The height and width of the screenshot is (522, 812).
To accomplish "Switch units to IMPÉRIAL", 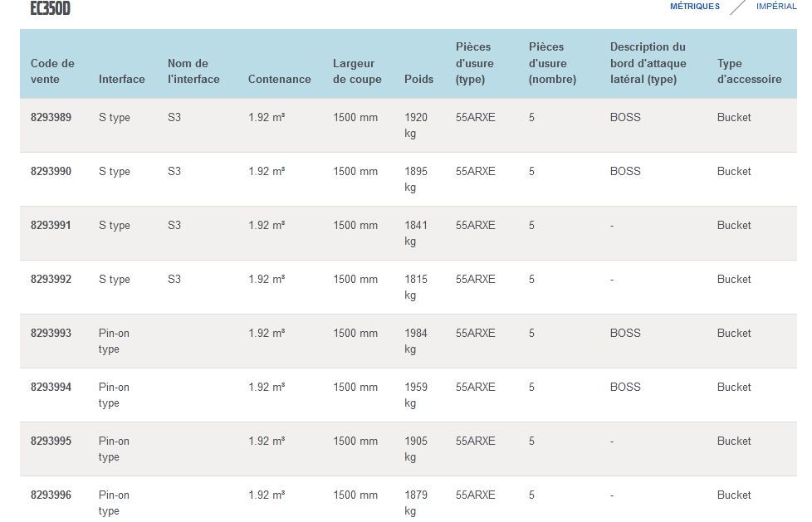I will tap(775, 7).
